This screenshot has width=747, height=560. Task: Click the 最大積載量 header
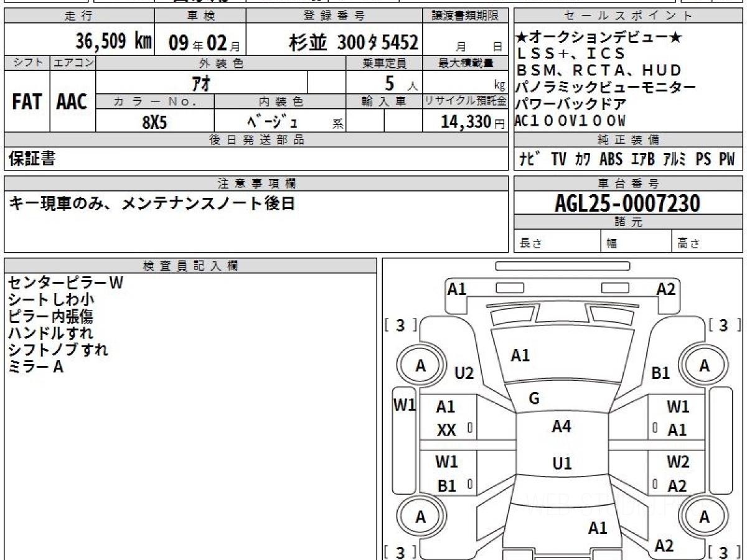[466, 63]
